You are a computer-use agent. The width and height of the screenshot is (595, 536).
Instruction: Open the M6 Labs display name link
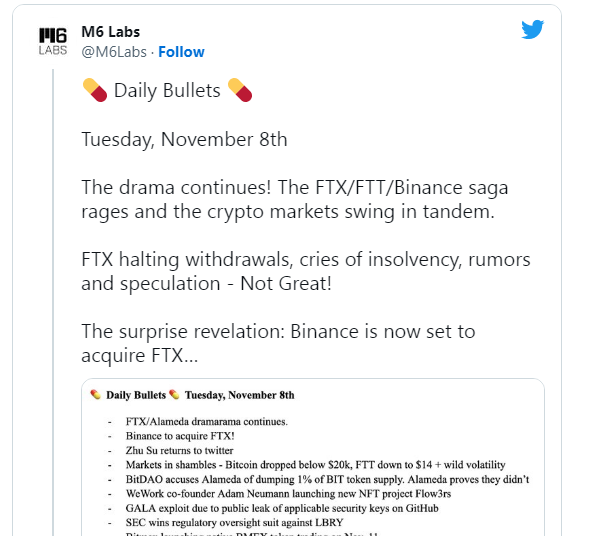coord(110,32)
